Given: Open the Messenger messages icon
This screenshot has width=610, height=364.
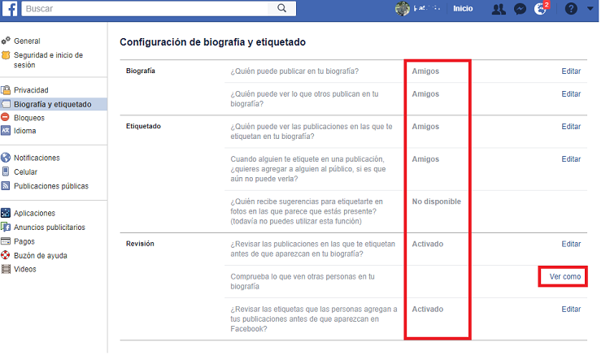Looking at the screenshot, I should pos(520,9).
